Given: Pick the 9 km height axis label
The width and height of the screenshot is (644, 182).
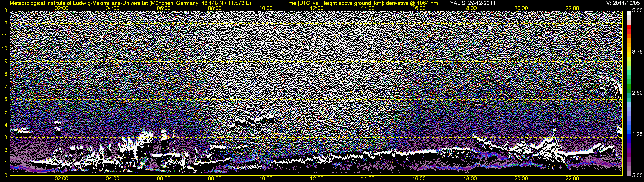Looking at the screenshot, I should pos(6,61).
